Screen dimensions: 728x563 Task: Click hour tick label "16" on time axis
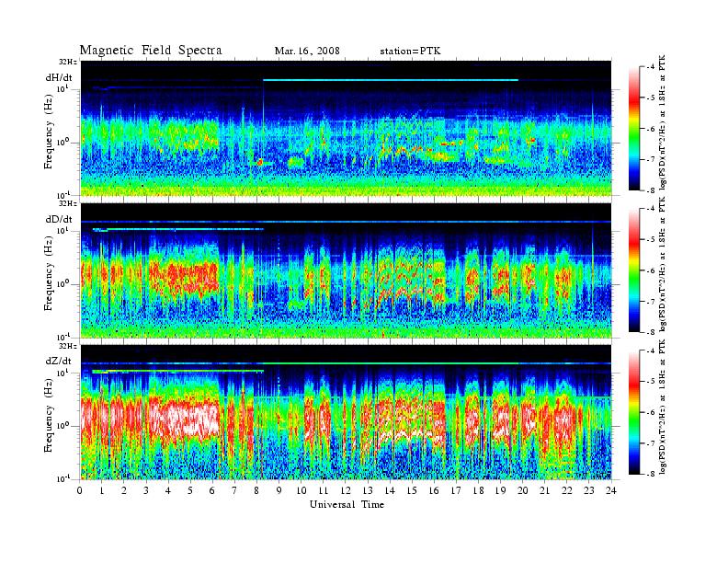(434, 491)
